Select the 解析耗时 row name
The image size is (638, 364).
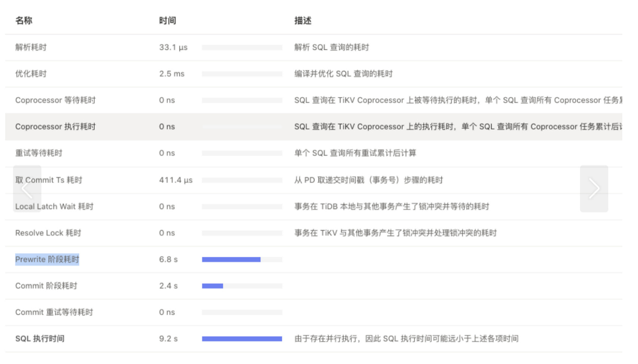(x=31, y=47)
